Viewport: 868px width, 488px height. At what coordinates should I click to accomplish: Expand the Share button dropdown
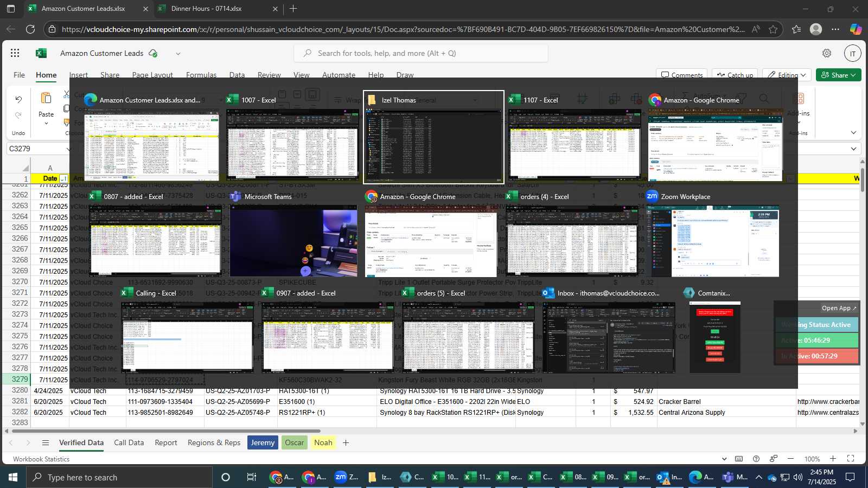[853, 75]
